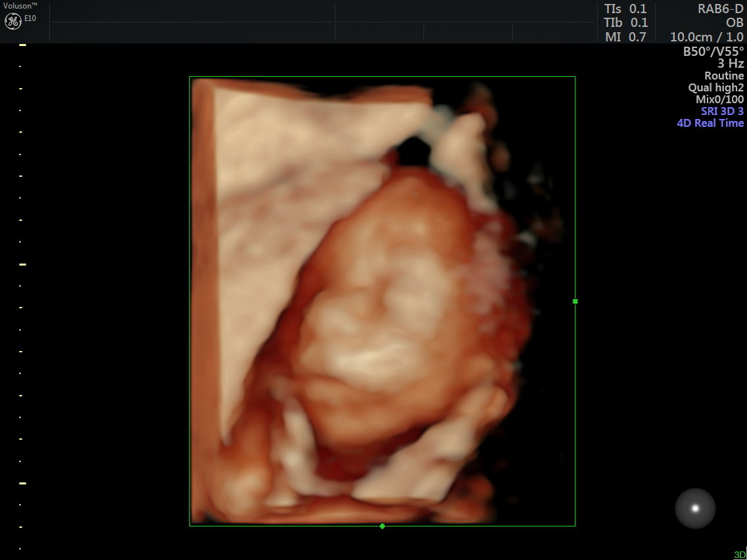747x560 pixels.
Task: Click the 'Routine' preset text
Action: pos(724,76)
